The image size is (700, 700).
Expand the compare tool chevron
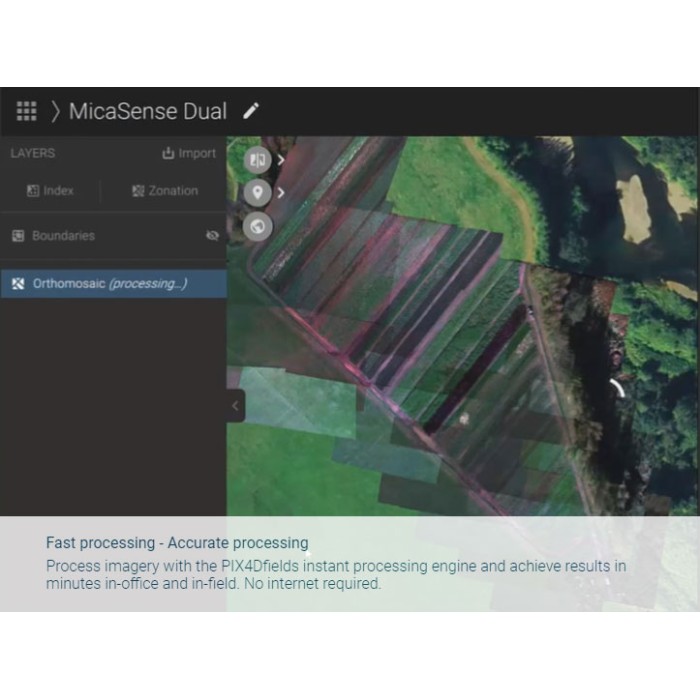[x=281, y=160]
